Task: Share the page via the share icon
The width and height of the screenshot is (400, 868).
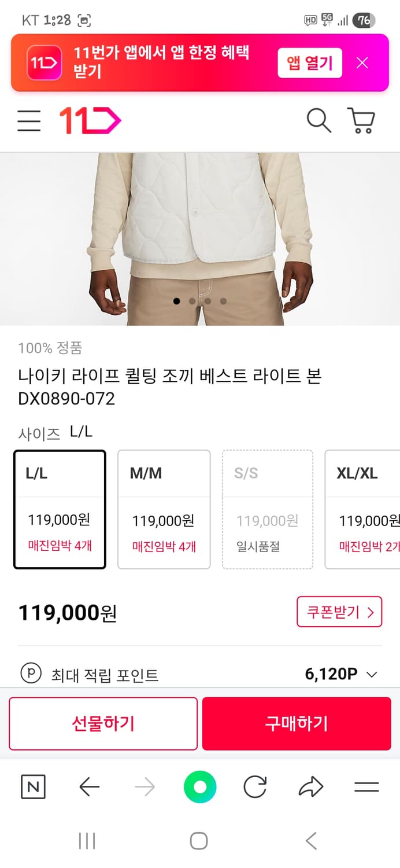Action: coord(311,786)
